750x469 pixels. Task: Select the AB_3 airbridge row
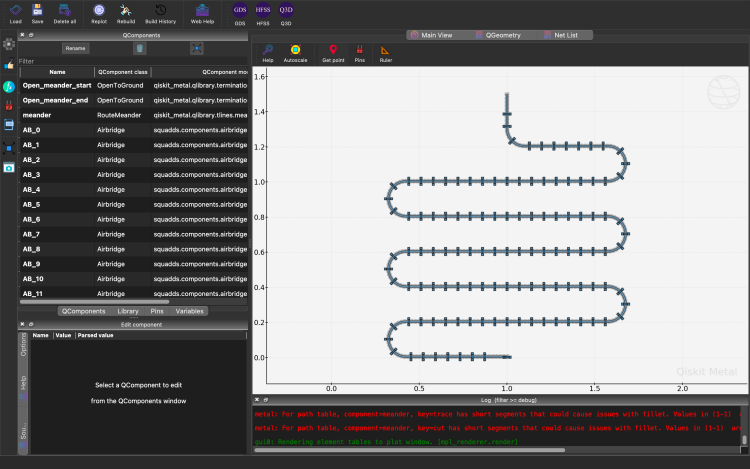tap(134, 175)
